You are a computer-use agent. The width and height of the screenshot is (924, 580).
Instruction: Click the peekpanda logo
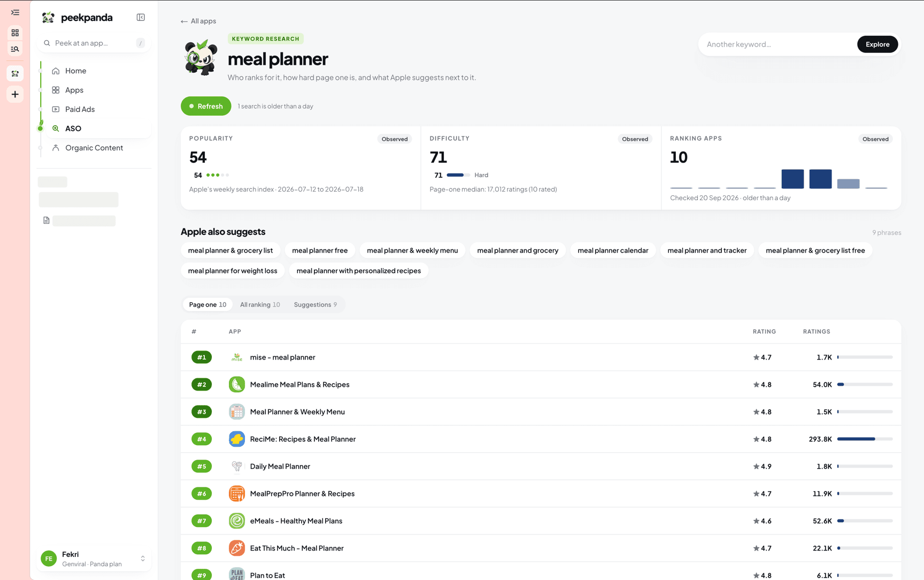coord(77,18)
